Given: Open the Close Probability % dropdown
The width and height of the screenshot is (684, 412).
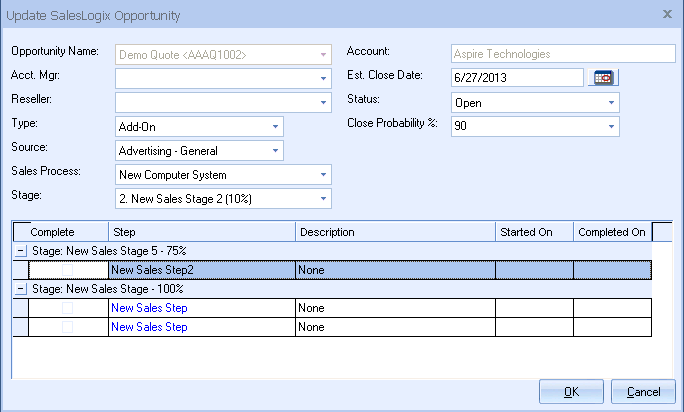Looking at the screenshot, I should pos(611,127).
